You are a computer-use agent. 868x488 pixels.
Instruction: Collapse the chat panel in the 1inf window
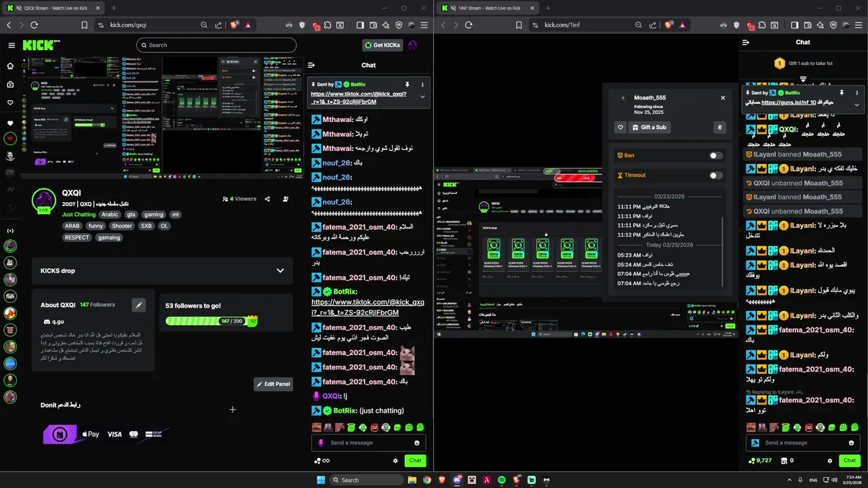pos(746,42)
